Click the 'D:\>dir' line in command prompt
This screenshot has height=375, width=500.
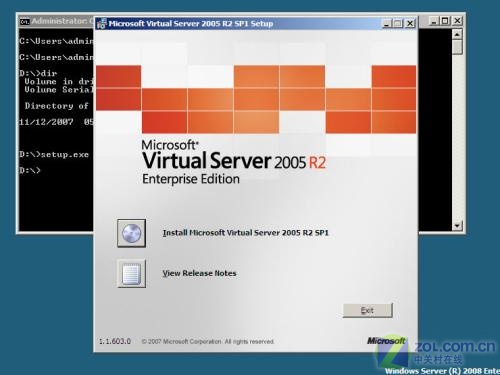coord(38,73)
